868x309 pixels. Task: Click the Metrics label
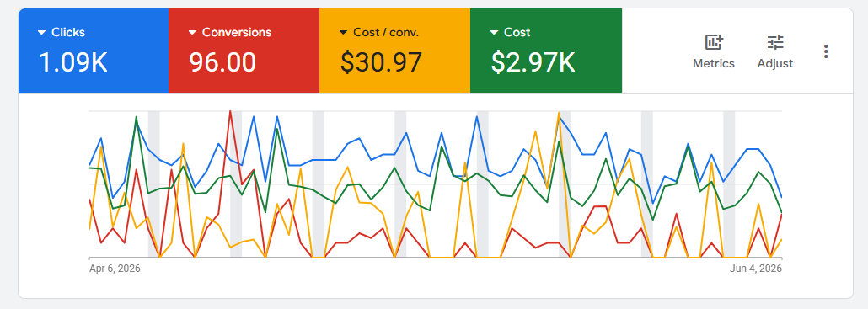coord(714,64)
